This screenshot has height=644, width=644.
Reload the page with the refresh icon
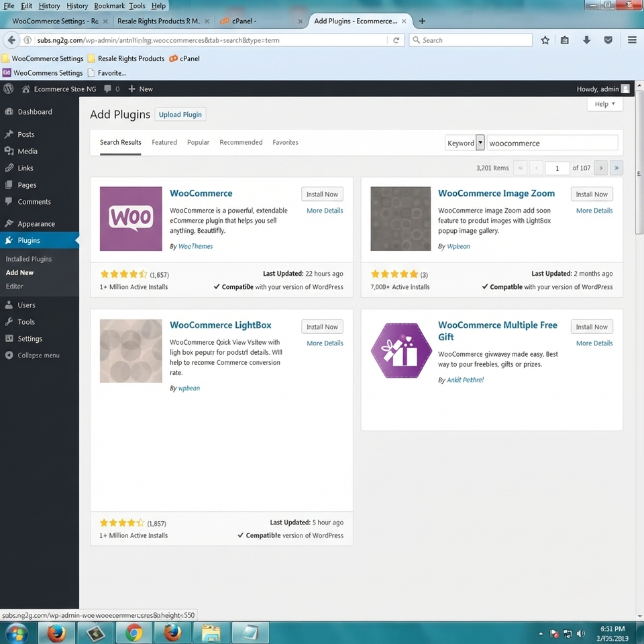click(x=396, y=40)
